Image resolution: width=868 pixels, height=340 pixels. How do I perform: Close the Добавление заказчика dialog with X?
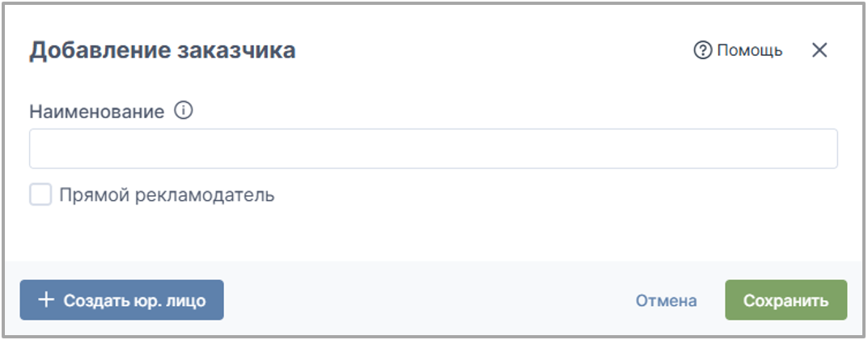(x=819, y=51)
